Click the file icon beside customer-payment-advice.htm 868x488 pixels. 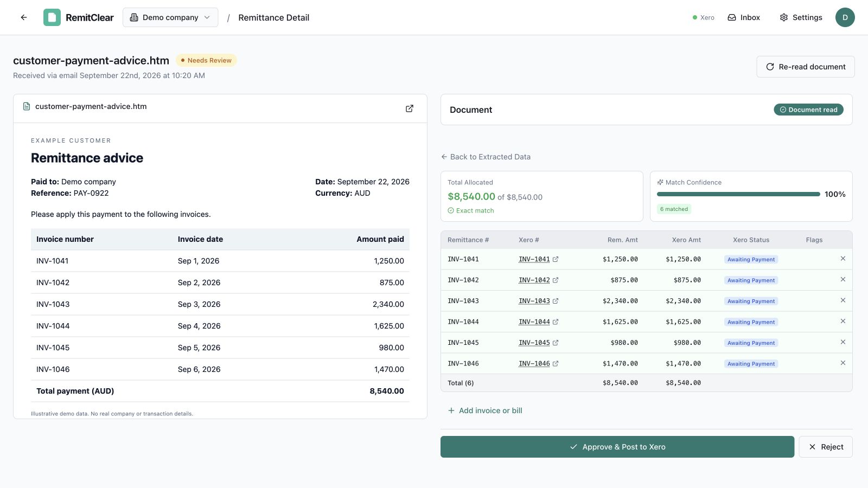tap(27, 106)
